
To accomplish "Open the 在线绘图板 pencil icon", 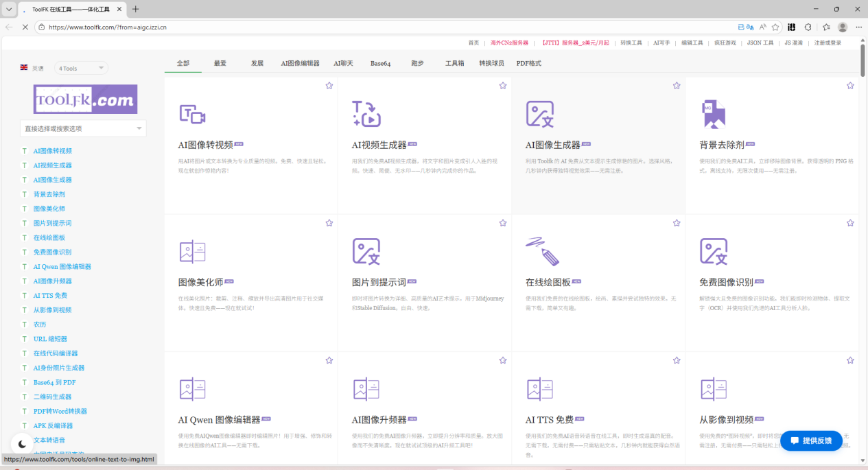I will 542,251.
